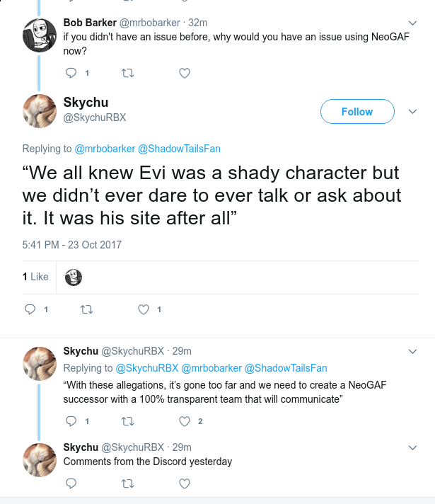Retweet Bob Barker's NeoGAF tweet
The image size is (435, 504).
click(x=127, y=74)
